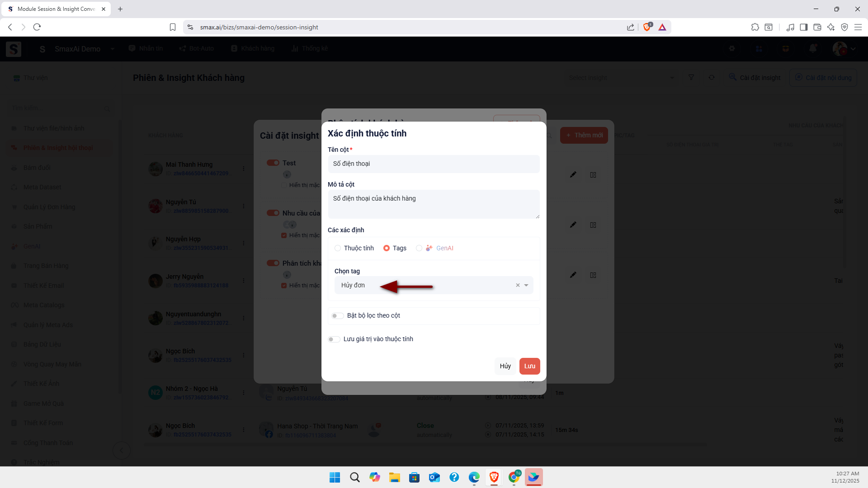This screenshot has width=868, height=488.
Task: Select the Tags radio option
Action: [387, 248]
